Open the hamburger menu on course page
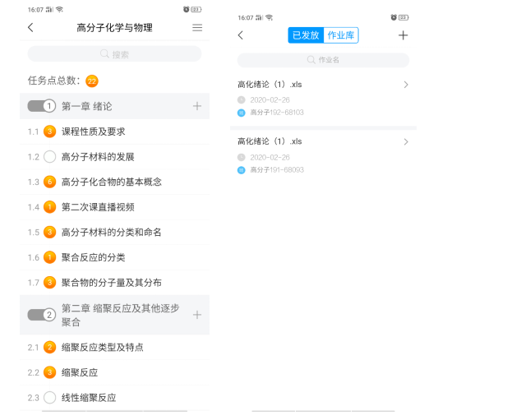Screen dimensions: 507x420 point(197,28)
